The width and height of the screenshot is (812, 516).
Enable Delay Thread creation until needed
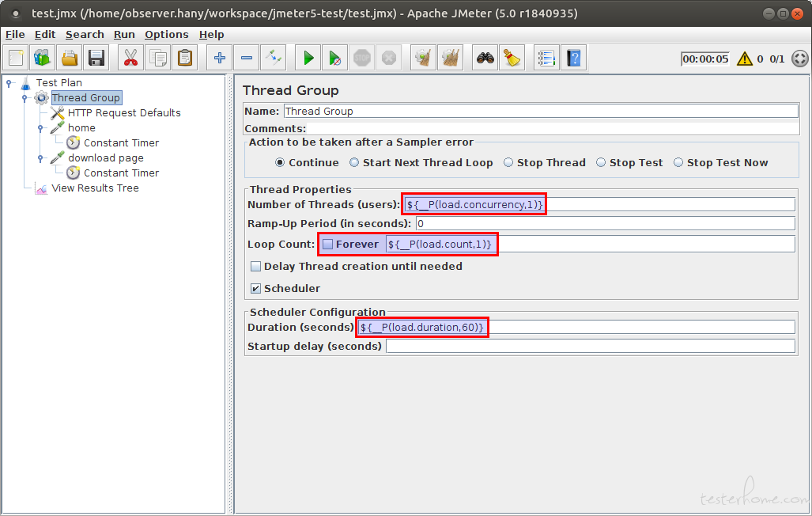[256, 267]
